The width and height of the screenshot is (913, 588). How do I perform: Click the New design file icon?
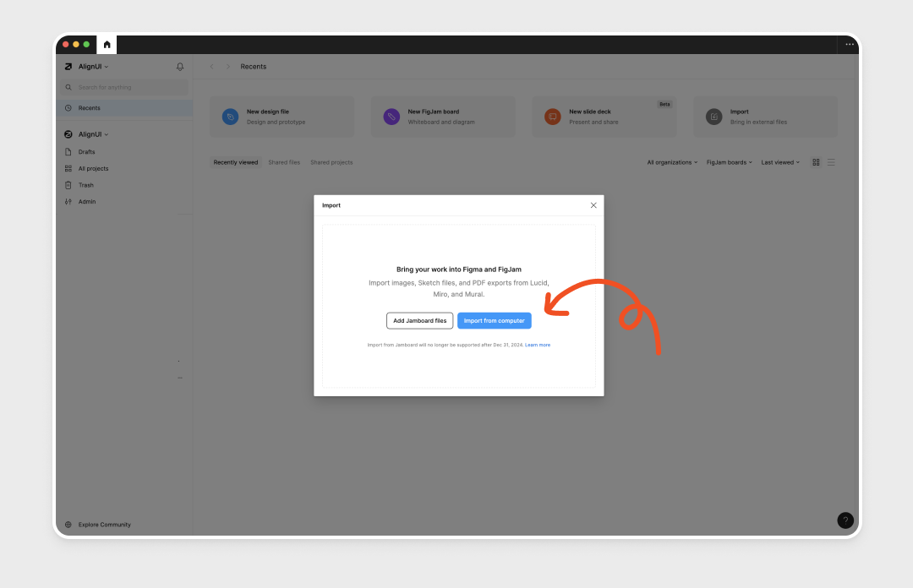pos(230,117)
